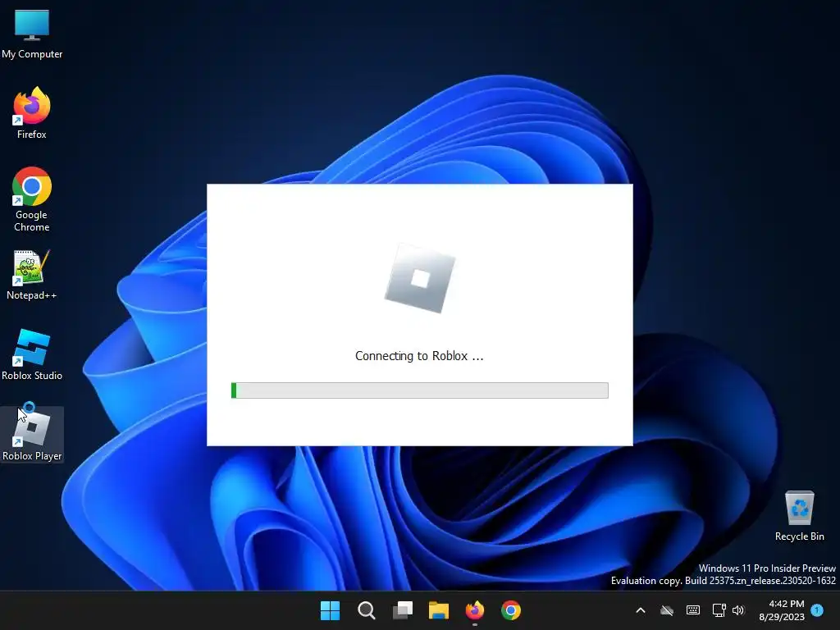
Task: Select the Recycle Bin desktop icon
Action: tap(799, 515)
